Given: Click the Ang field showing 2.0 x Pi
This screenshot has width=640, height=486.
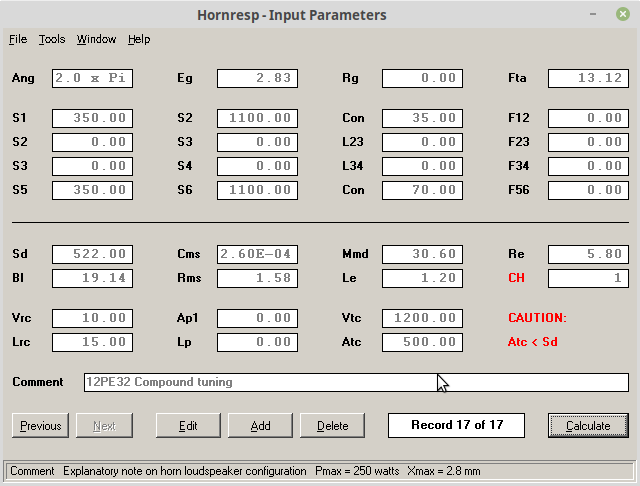Looking at the screenshot, I should coord(92,78).
